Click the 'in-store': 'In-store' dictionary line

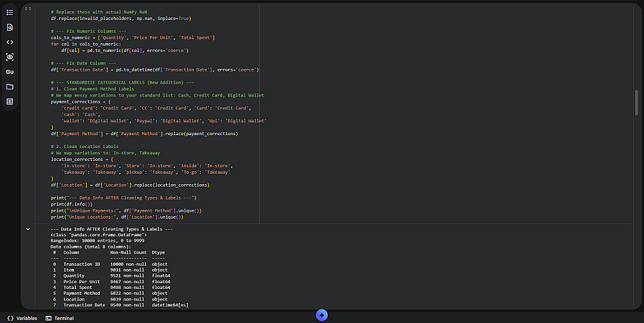(x=147, y=166)
